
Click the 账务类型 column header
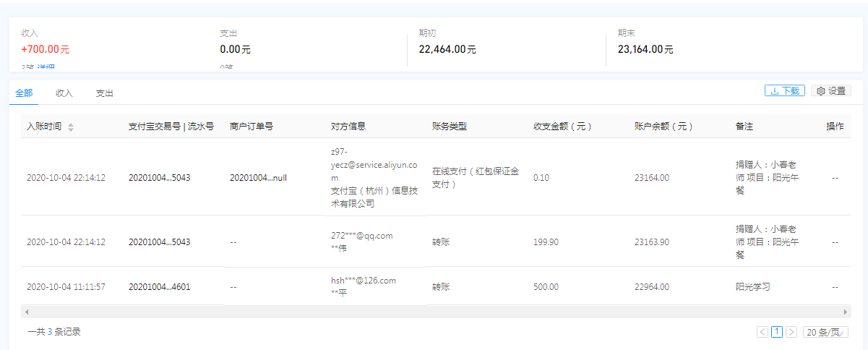point(450,127)
